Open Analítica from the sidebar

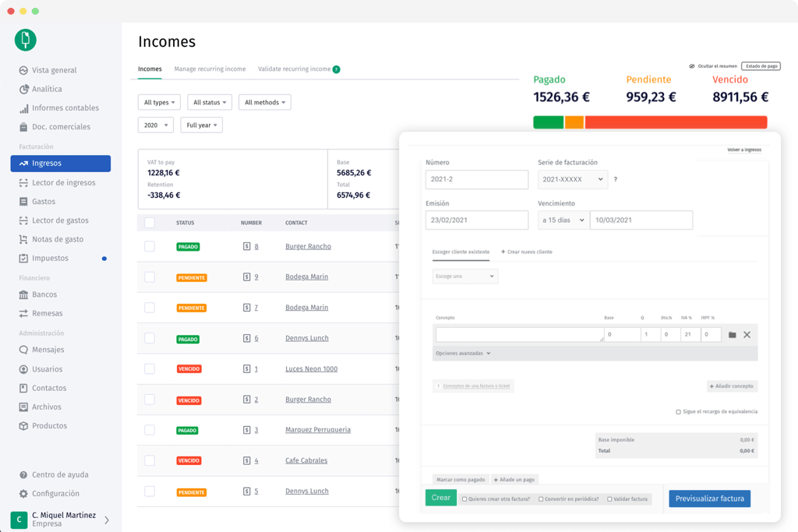coord(47,90)
